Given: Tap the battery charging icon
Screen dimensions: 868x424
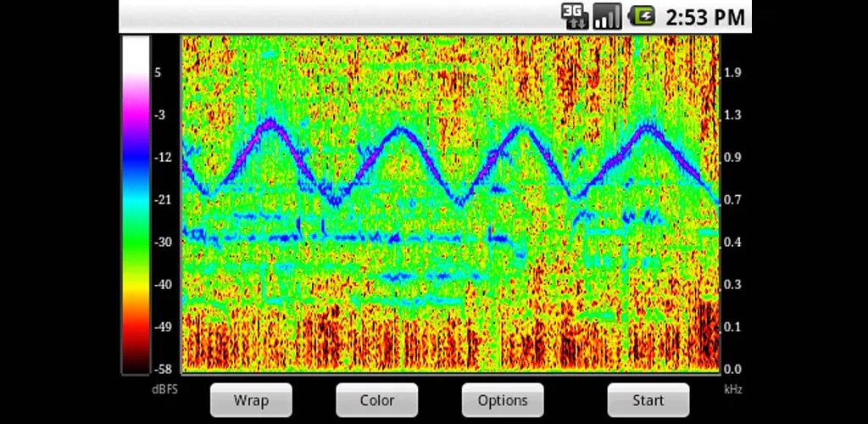Looking at the screenshot, I should (x=642, y=16).
